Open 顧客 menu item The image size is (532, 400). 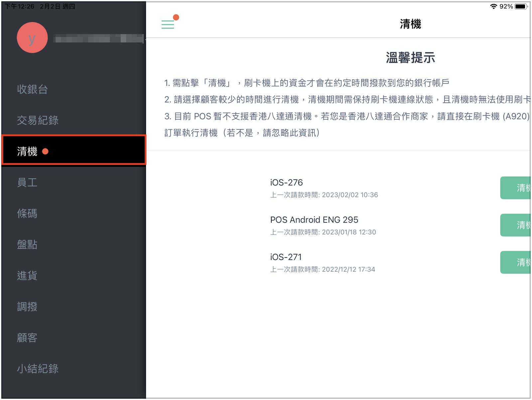tap(27, 338)
